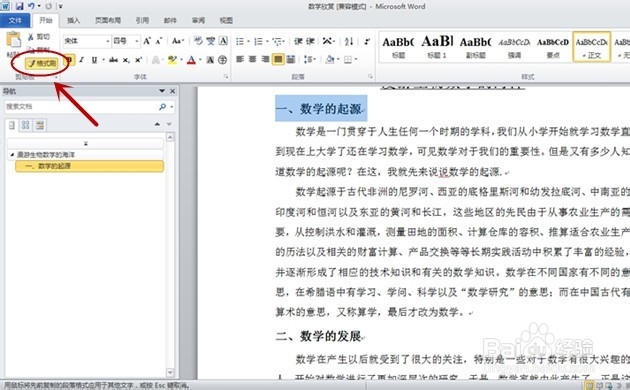
Task: Open the Paragraph dialog launcher
Action: [370, 76]
